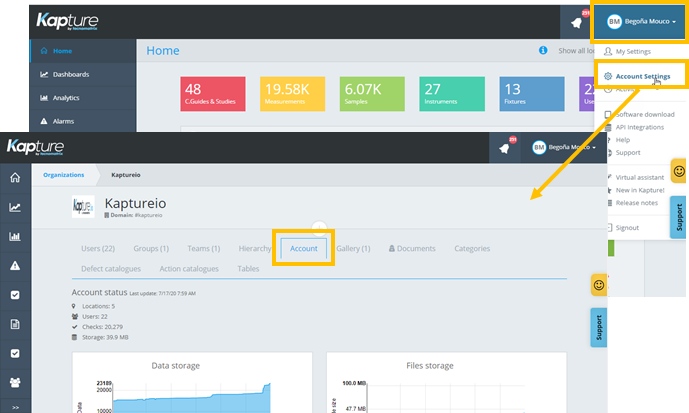Click the document icon in collapsed sidebar
689x413 pixels.
(x=15, y=324)
